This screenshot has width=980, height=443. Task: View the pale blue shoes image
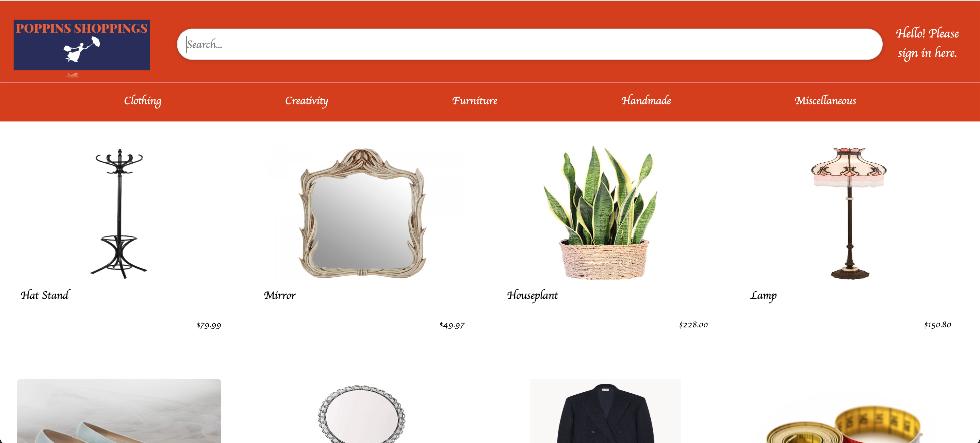(119, 411)
